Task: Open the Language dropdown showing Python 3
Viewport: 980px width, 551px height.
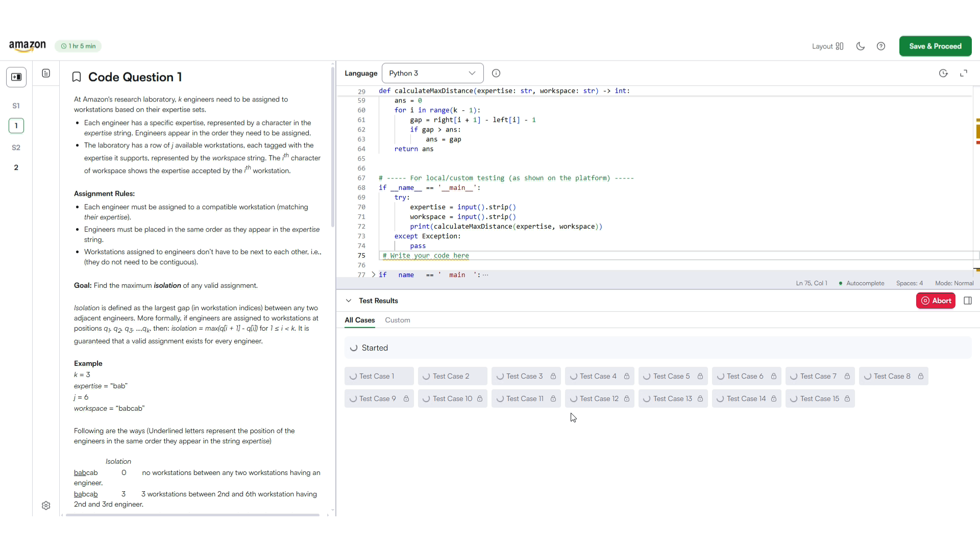Action: click(x=432, y=73)
